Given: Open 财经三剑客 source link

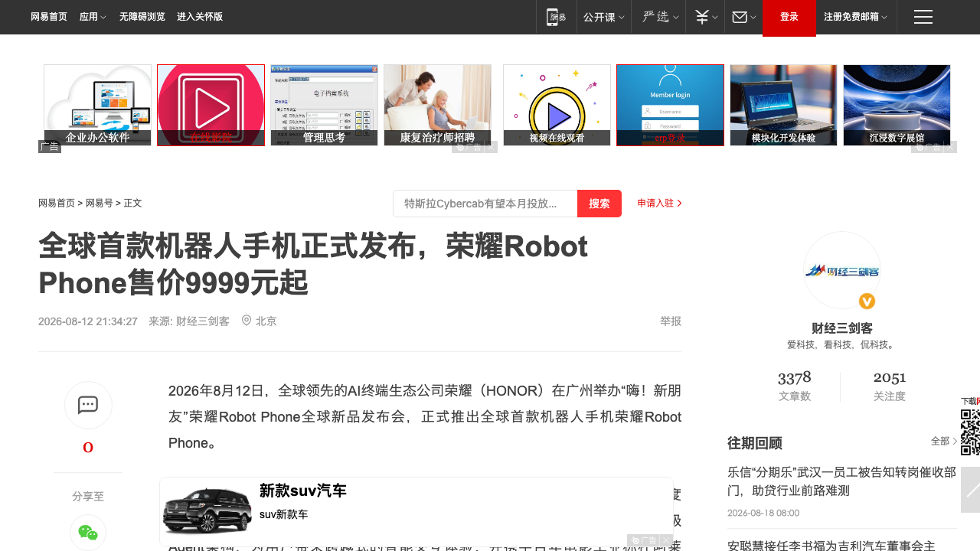Looking at the screenshot, I should (203, 321).
